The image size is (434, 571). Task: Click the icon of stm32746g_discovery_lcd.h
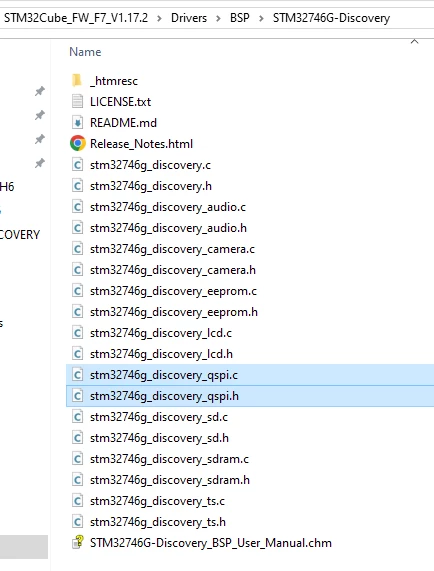point(77,354)
